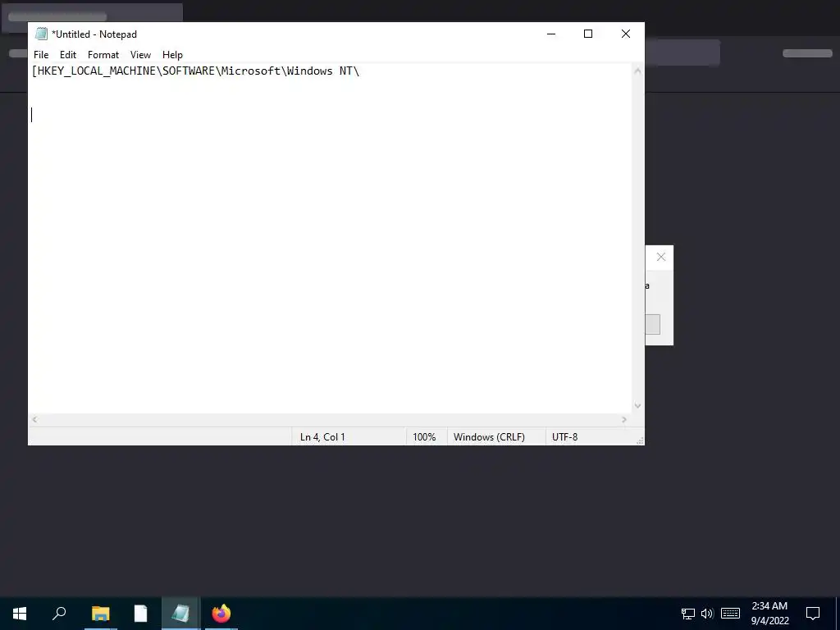Click the network tray icon
Screen dimensions: 840x630
coord(688,614)
